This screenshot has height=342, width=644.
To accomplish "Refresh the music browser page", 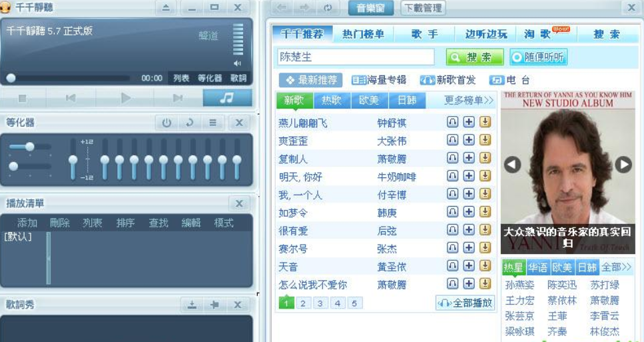I will click(328, 8).
